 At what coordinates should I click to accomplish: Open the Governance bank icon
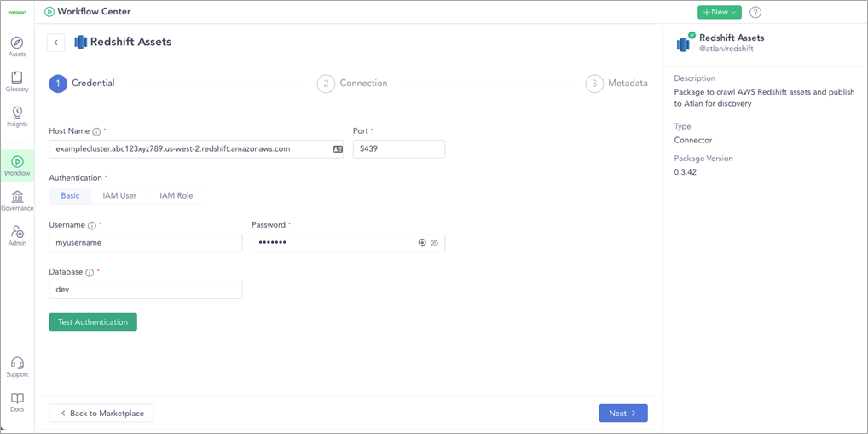pos(17,196)
